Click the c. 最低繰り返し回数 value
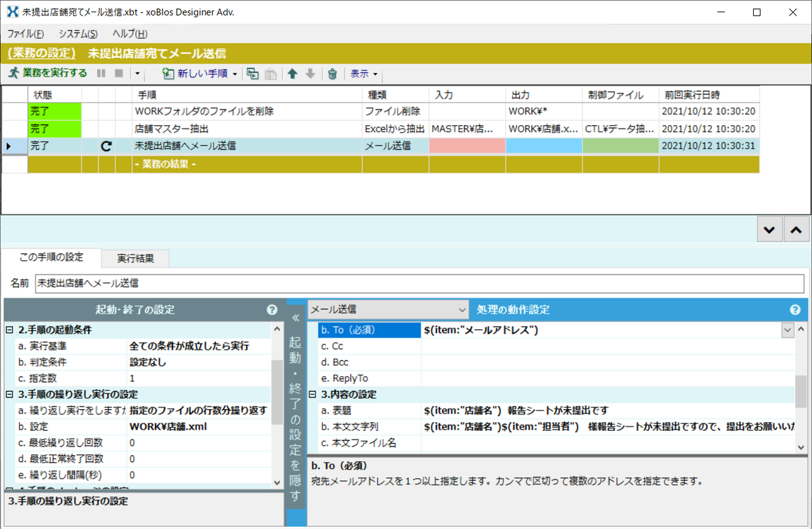Screen dimensions: 812x529 (x=199, y=442)
